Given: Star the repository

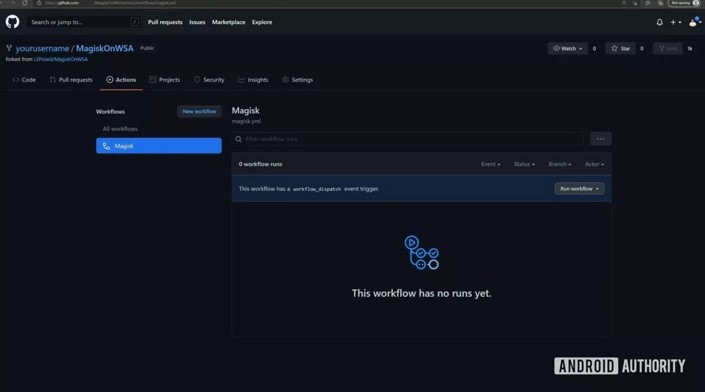Looking at the screenshot, I should [x=620, y=49].
